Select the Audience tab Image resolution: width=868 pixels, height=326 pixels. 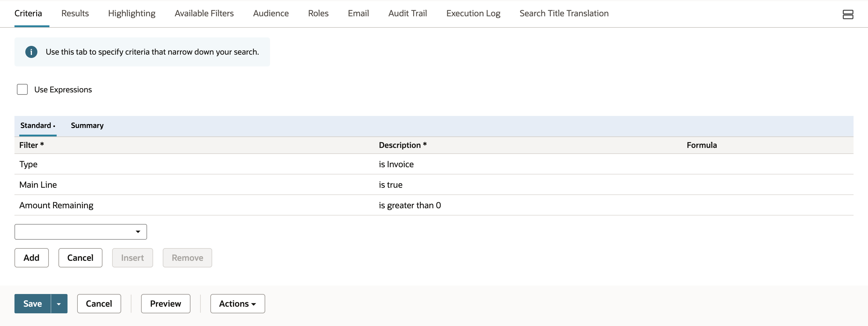click(x=271, y=14)
